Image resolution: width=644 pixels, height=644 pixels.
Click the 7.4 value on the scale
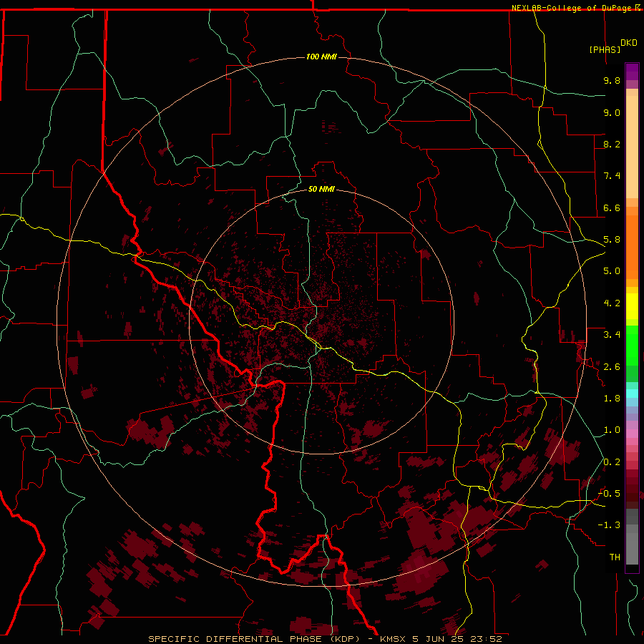pos(612,176)
